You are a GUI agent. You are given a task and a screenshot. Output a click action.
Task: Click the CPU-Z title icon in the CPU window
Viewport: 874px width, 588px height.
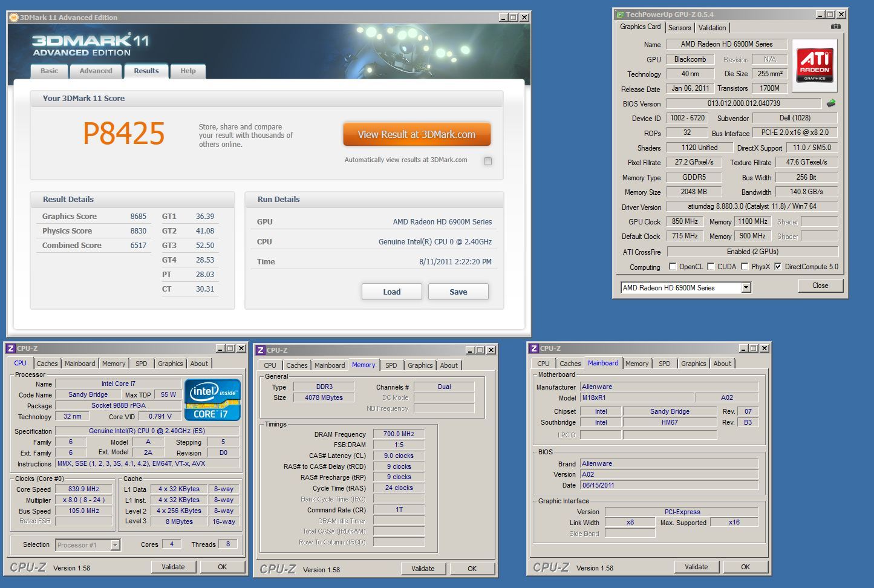pyautogui.click(x=10, y=348)
